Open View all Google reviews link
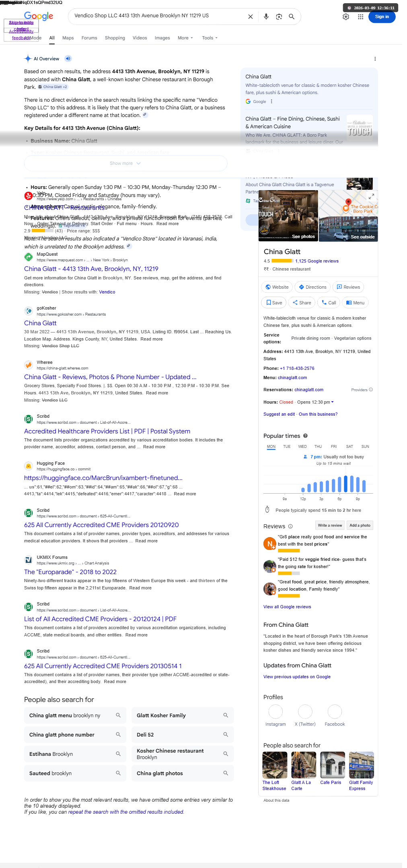This screenshot has width=407, height=868. click(287, 607)
